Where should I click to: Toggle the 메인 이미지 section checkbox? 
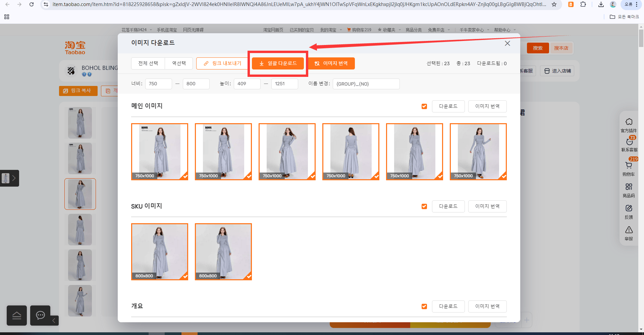424,106
